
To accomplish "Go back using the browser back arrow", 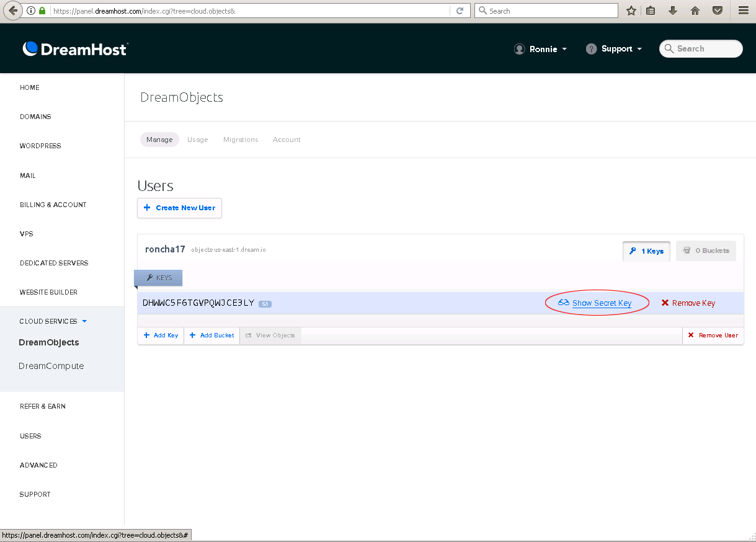I will (x=12, y=11).
